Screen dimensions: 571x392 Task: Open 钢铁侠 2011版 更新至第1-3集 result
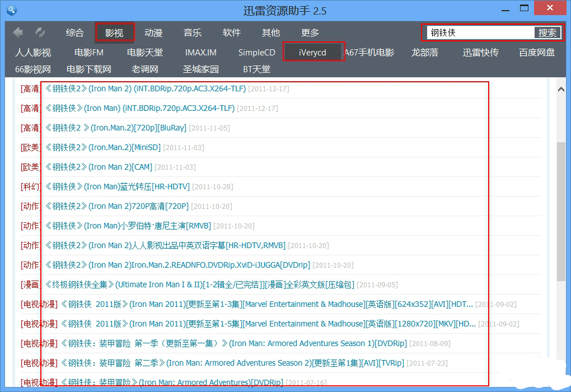[267, 305]
